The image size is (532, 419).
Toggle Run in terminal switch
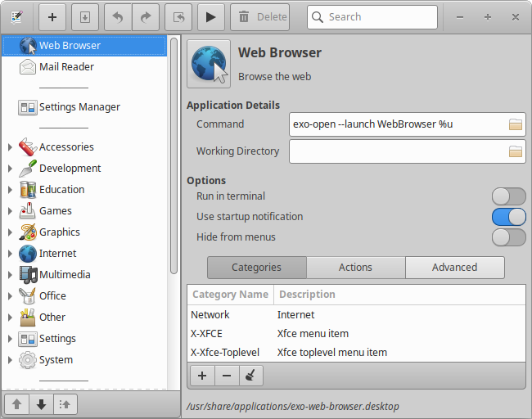[x=508, y=196]
